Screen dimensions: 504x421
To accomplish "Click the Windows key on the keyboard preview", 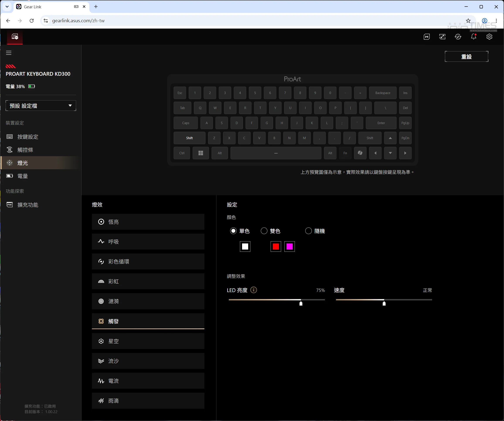I will 201,153.
